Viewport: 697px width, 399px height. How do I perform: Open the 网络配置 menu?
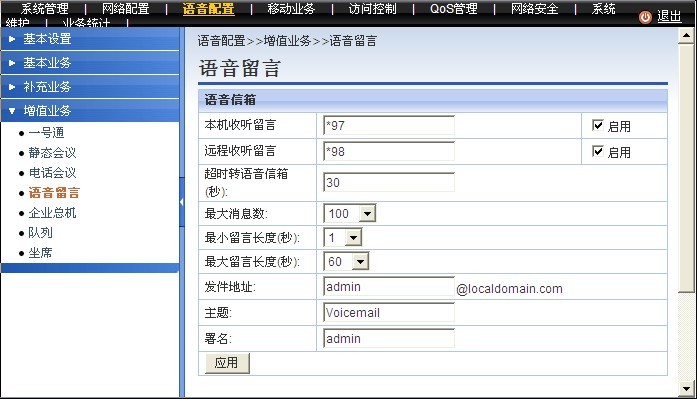125,9
